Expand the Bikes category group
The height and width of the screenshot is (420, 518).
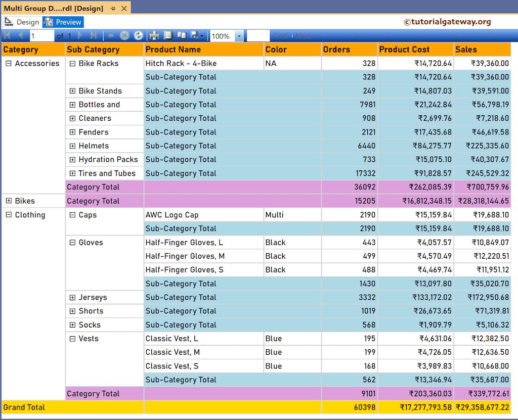(7, 201)
